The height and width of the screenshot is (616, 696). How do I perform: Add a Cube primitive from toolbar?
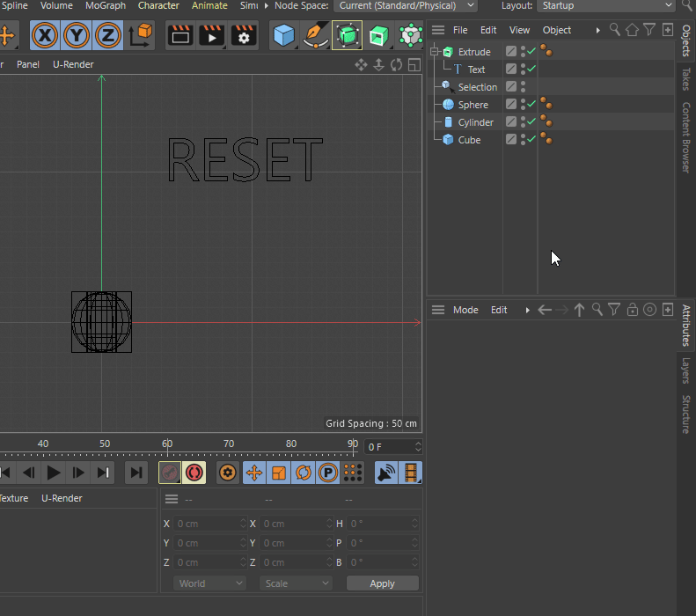284,35
